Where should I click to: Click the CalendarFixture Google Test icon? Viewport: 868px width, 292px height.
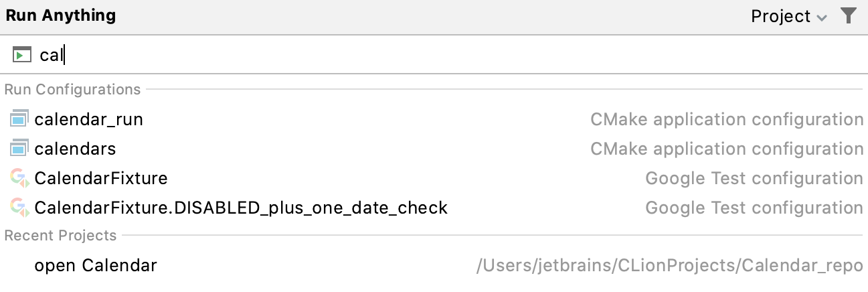pyautogui.click(x=19, y=178)
